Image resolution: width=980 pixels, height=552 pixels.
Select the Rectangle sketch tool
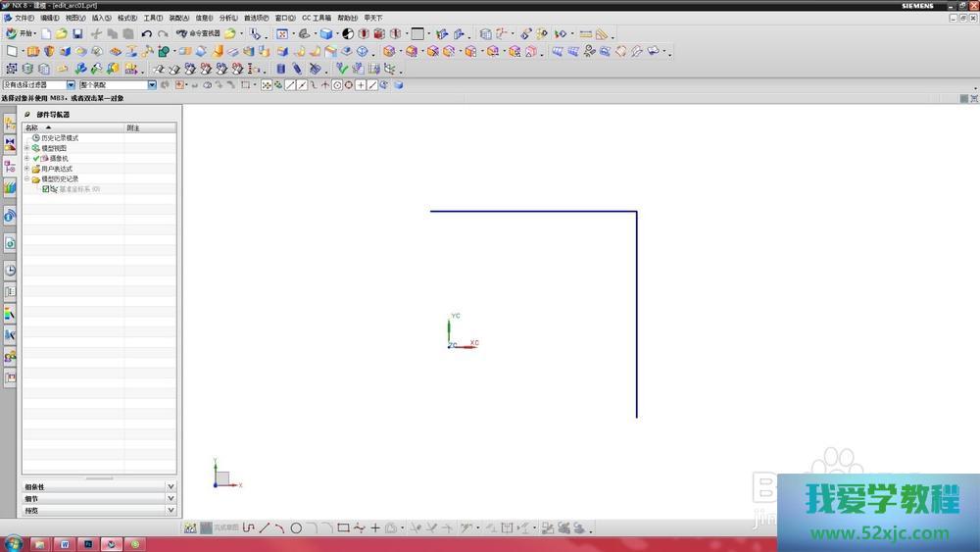click(x=343, y=528)
